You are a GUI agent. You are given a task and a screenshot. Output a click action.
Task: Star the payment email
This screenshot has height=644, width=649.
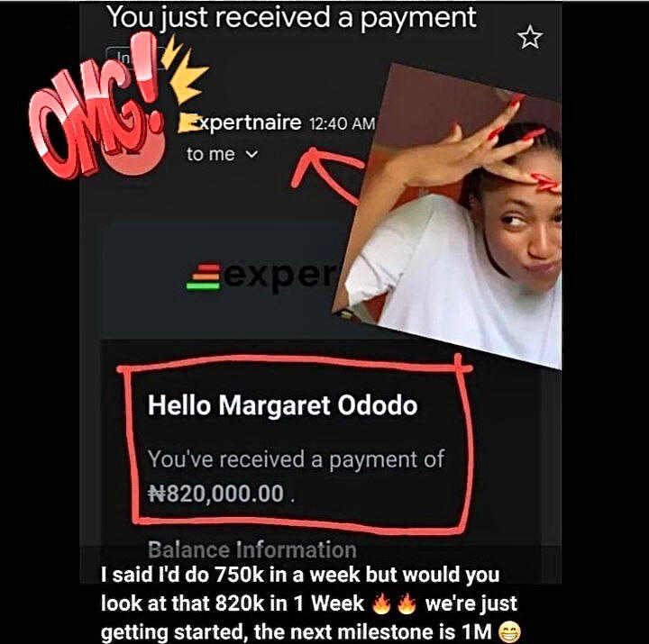click(x=530, y=37)
